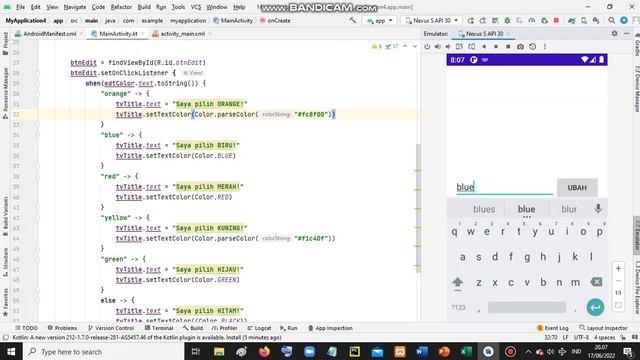This screenshot has height=360, width=640.
Task: Open the App Inspection tool window
Action: pyautogui.click(x=330, y=328)
